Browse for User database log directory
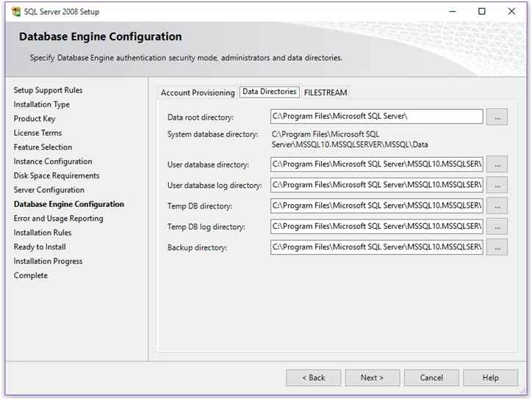 pyautogui.click(x=497, y=185)
